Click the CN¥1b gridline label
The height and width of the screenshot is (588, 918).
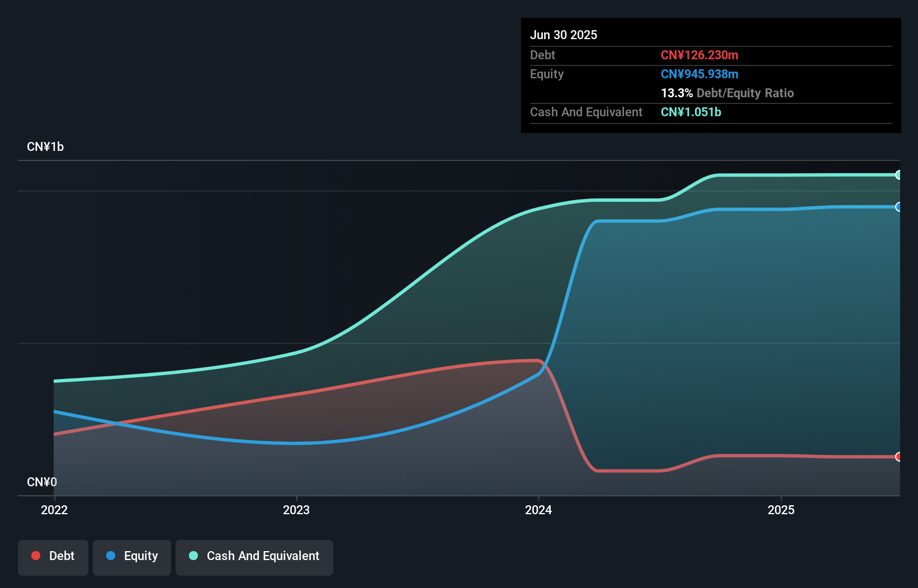click(x=46, y=146)
